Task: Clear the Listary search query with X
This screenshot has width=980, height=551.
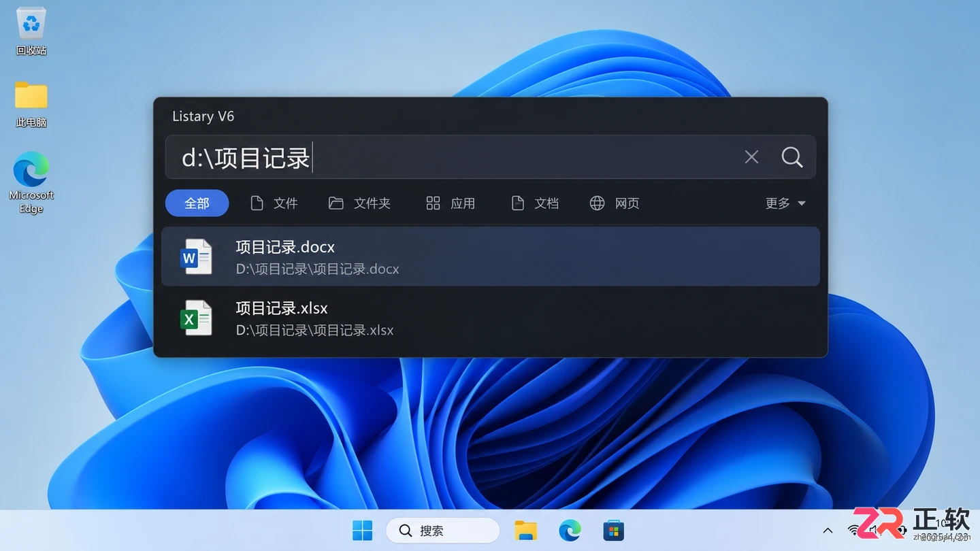Action: (x=751, y=157)
